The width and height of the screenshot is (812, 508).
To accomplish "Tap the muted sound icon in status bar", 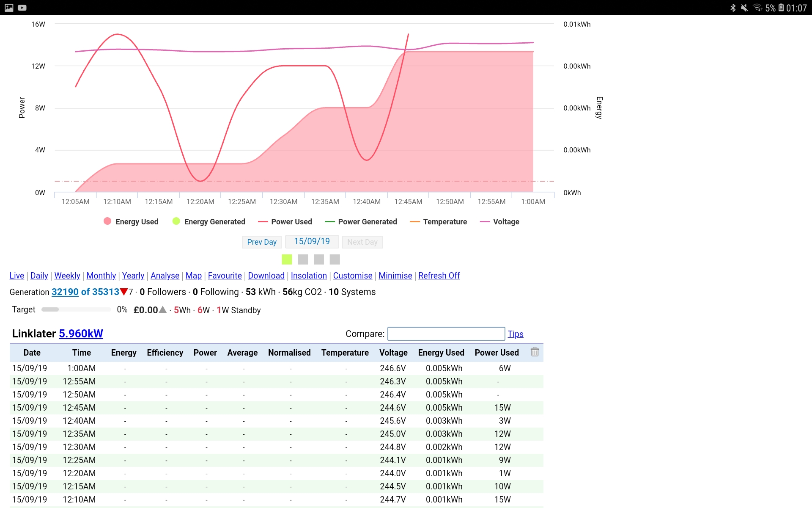I will (744, 8).
